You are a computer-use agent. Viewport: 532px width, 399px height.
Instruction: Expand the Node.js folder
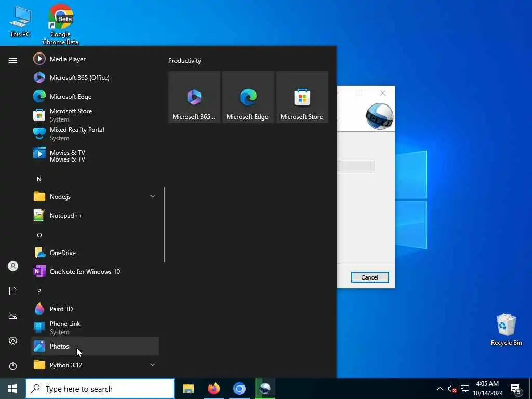95,197
